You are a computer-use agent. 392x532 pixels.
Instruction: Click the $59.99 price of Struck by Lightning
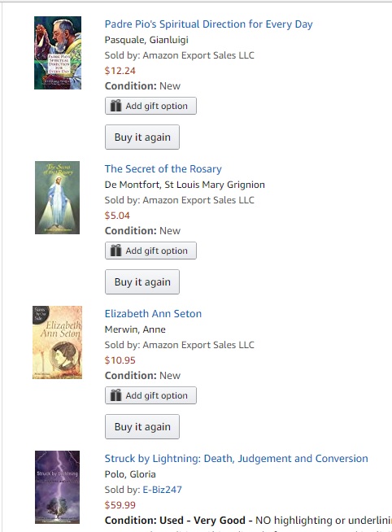point(120,505)
